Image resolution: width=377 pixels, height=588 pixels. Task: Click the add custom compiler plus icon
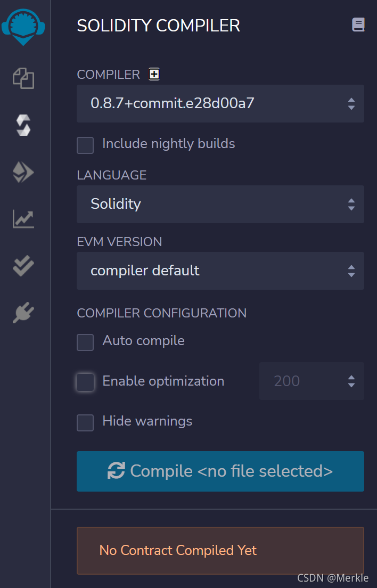tap(154, 74)
